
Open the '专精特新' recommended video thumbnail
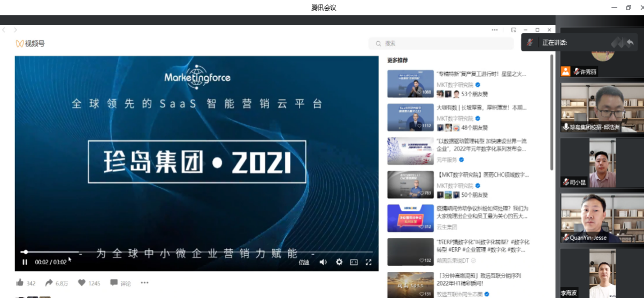[410, 83]
